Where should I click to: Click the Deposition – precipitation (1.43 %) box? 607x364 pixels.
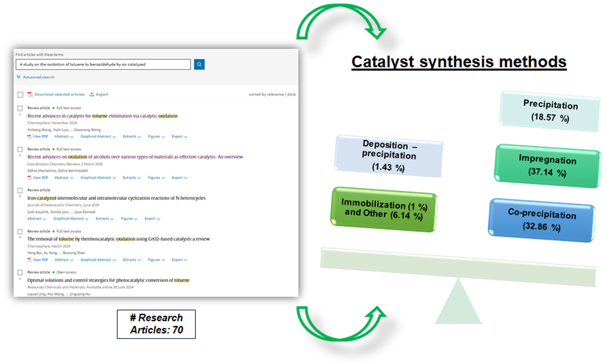click(x=389, y=156)
